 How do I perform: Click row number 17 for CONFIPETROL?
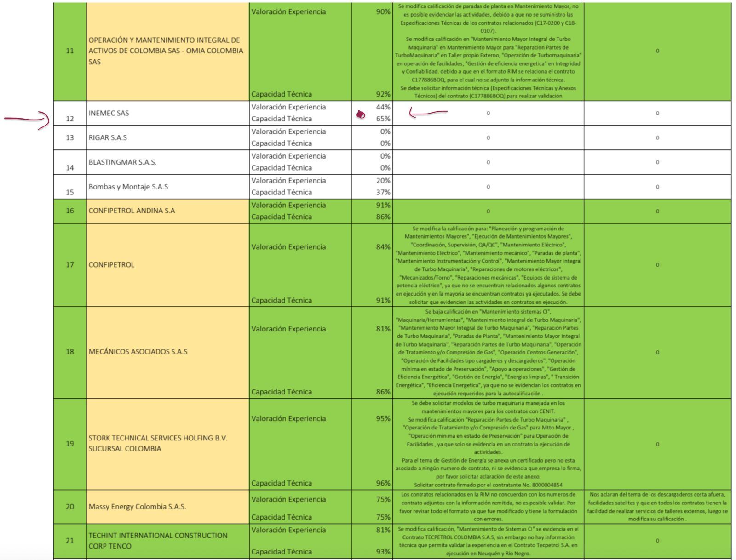70,265
